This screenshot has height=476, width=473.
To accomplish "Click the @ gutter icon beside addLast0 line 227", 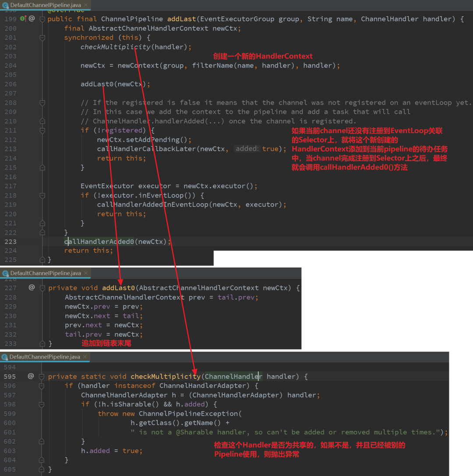I will point(32,287).
